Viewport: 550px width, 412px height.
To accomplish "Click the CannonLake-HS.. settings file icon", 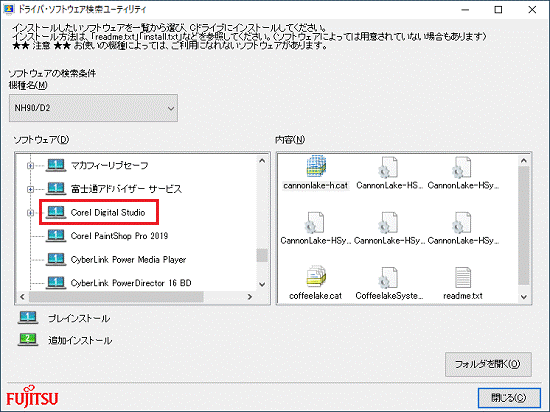I will click(x=388, y=167).
